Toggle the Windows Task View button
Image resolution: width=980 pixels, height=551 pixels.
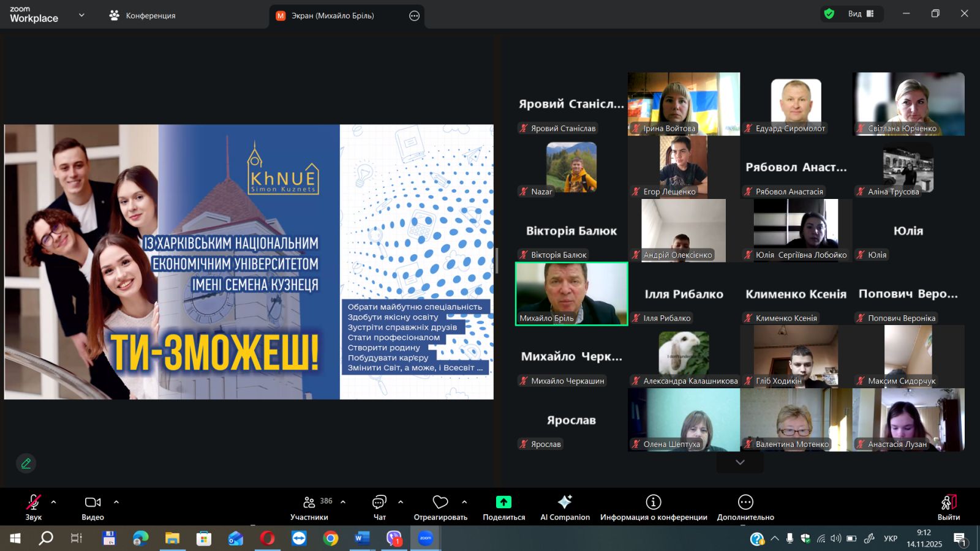pyautogui.click(x=77, y=538)
